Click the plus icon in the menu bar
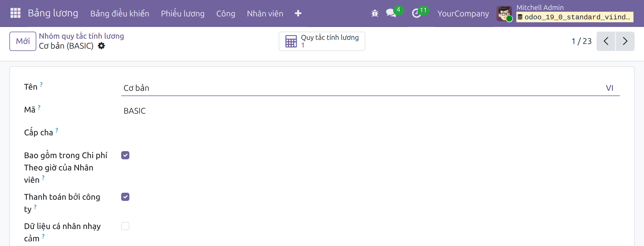 (x=298, y=13)
